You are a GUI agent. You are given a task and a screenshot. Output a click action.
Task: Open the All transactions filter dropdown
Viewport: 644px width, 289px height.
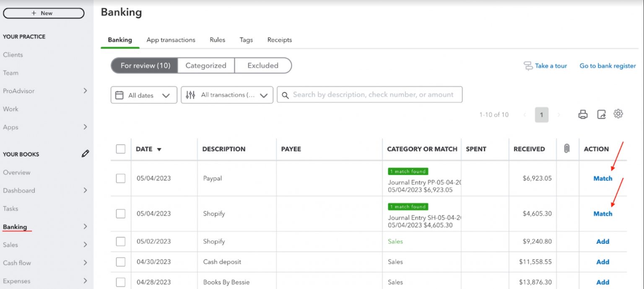(x=226, y=95)
